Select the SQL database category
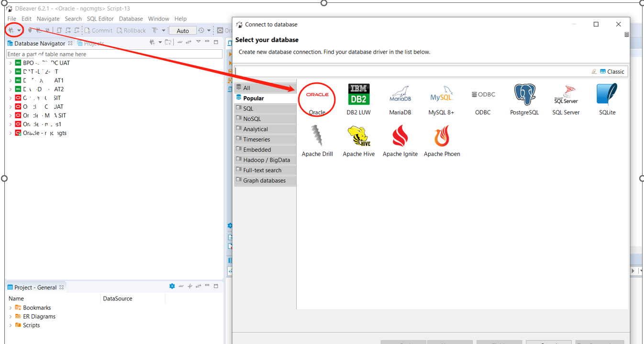The image size is (644, 344). click(x=266, y=109)
